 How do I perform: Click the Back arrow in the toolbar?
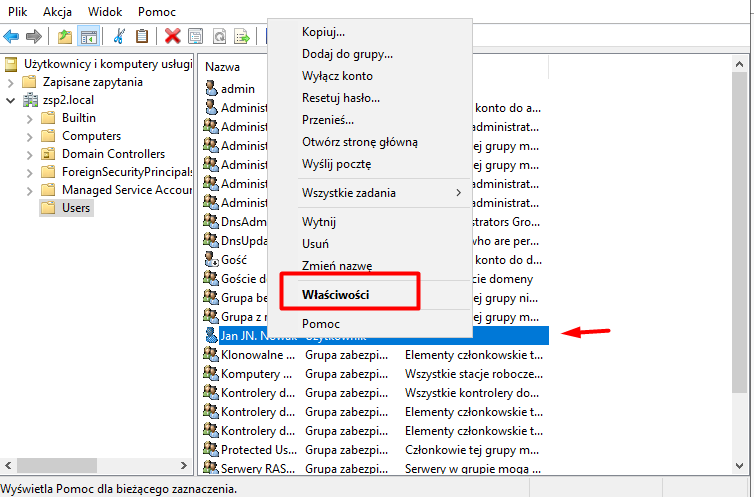coord(12,36)
